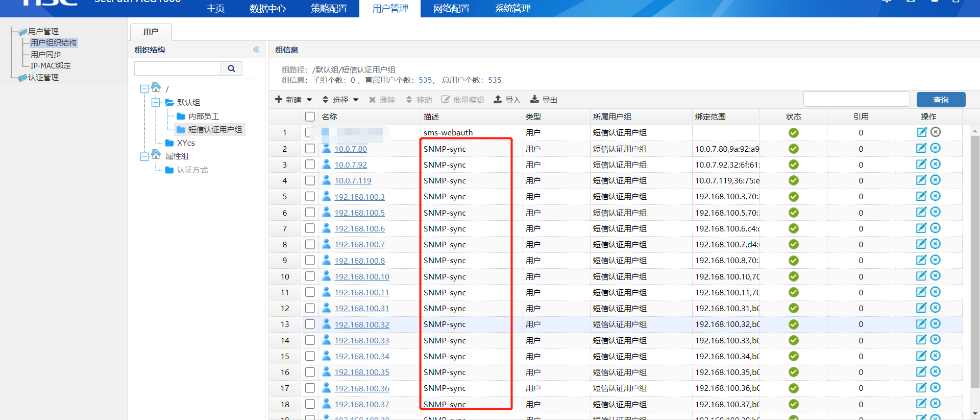Viewport: 980px width, 420px height.
Task: Delete user 10.0.7.80 with the circled X icon
Action: click(935, 148)
